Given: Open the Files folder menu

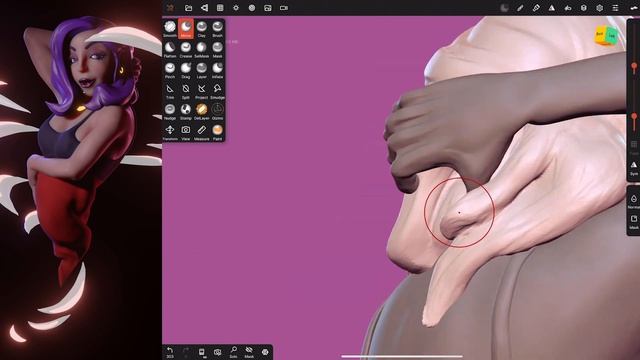Looking at the screenshot, I should [188, 8].
